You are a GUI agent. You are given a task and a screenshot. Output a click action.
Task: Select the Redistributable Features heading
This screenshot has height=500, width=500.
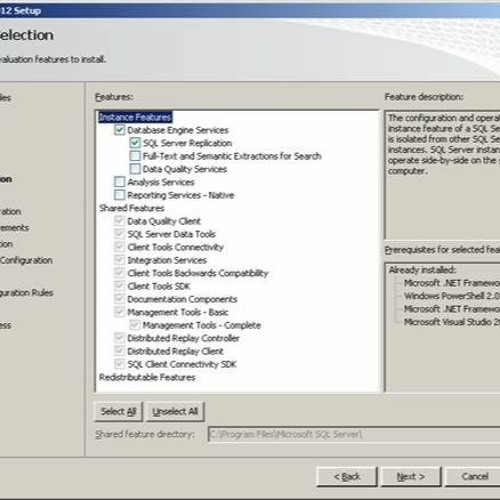(x=147, y=377)
